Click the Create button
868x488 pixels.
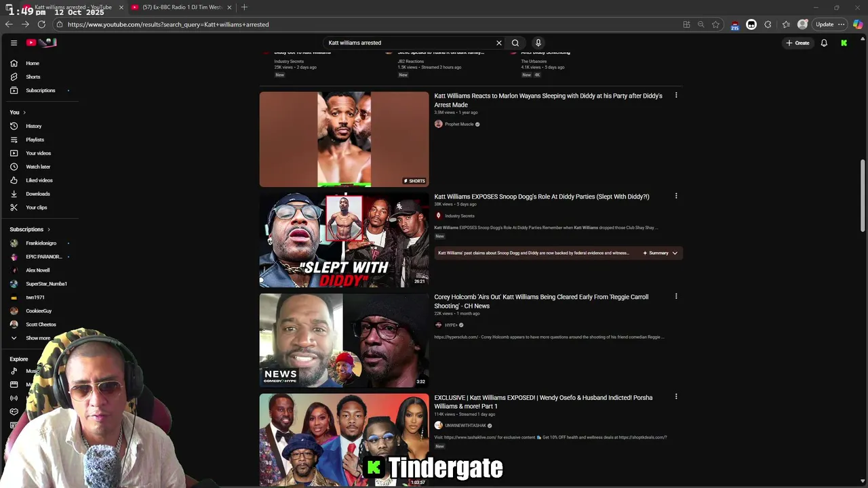point(797,43)
